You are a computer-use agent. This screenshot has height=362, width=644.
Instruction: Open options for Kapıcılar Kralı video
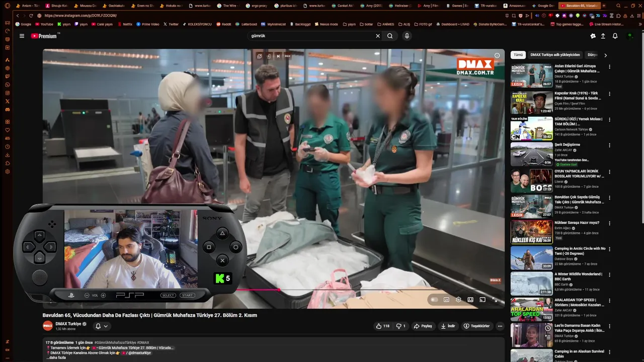pos(609,94)
